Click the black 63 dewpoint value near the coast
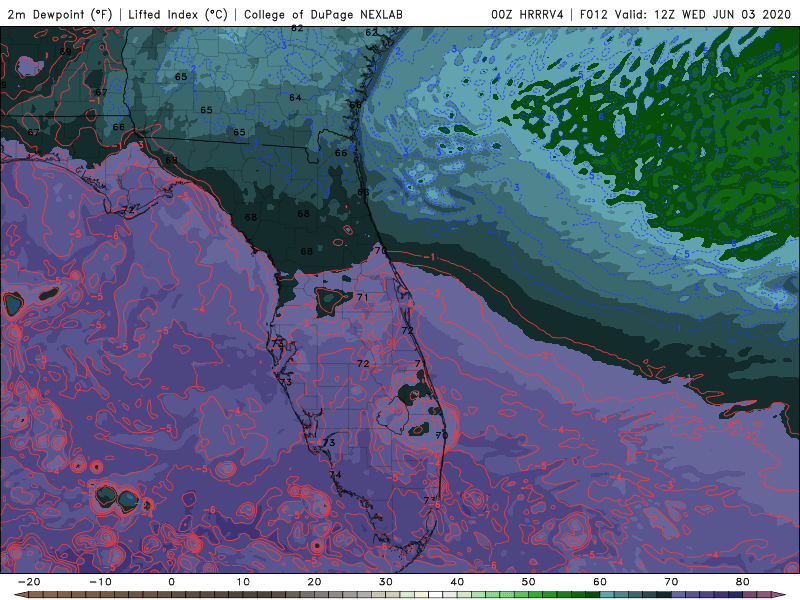The width and height of the screenshot is (800, 600). pos(363,192)
